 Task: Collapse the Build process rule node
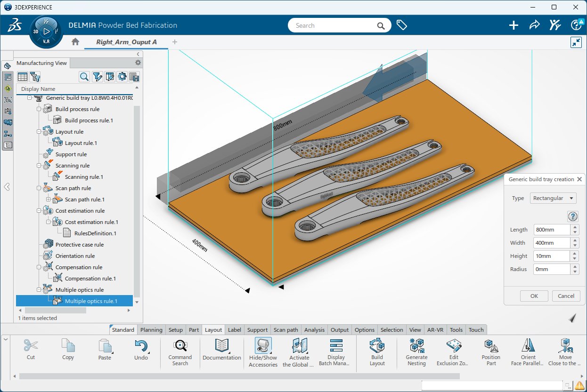(39, 109)
